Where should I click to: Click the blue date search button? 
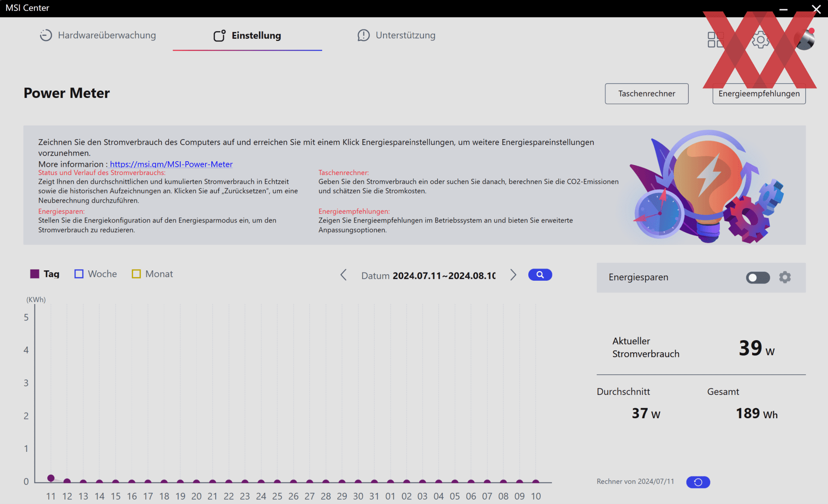[540, 275]
